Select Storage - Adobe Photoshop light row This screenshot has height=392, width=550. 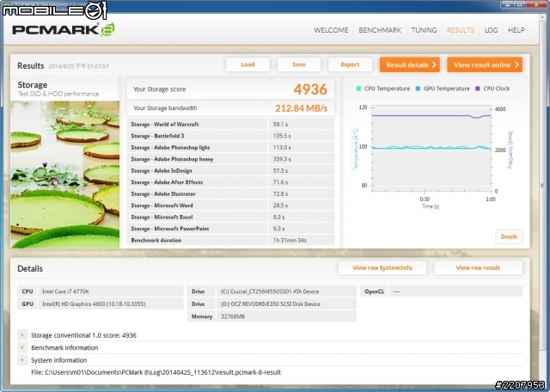[x=230, y=147]
